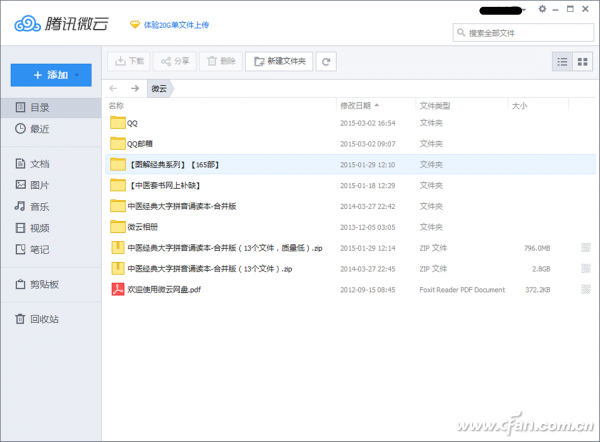Select the 2.8GB zip file icon
The height and width of the screenshot is (442, 600).
118,268
